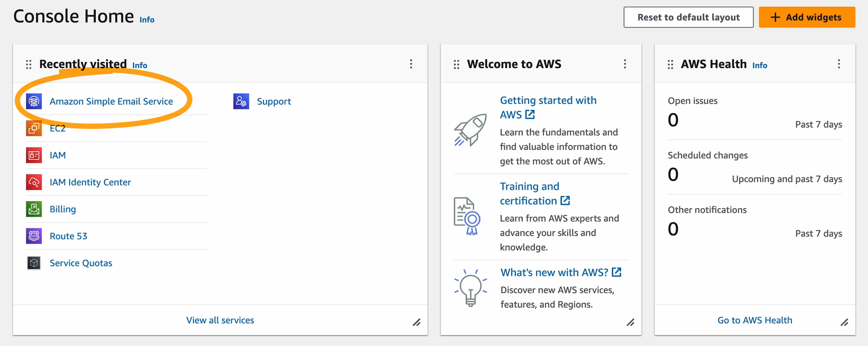Open the Recently visited widget options menu
The image size is (868, 346).
(411, 64)
